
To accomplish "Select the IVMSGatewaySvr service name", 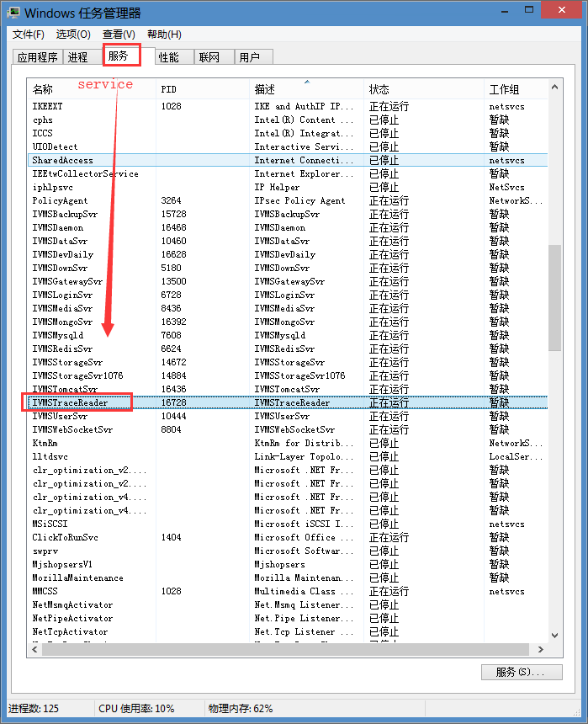I will click(67, 281).
